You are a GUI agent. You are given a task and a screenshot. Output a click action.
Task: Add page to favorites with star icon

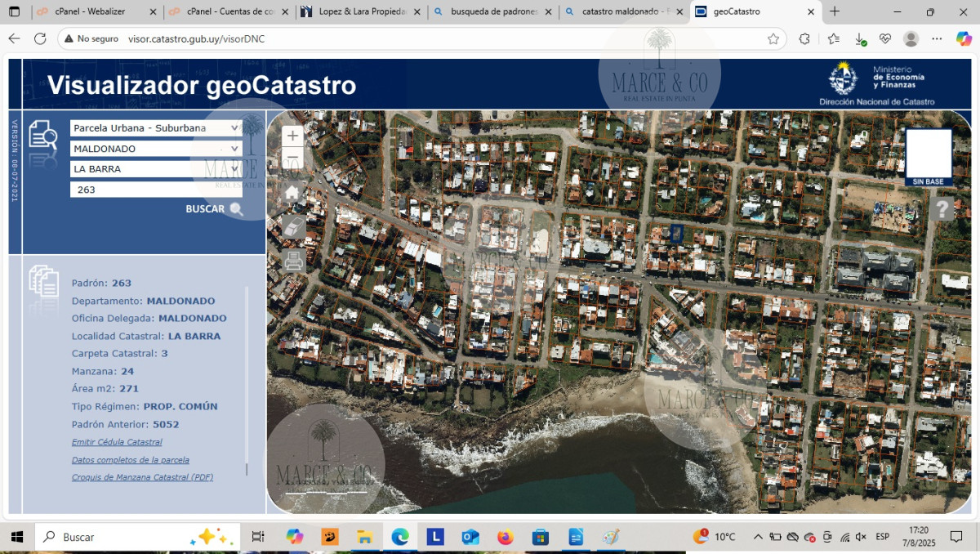[x=773, y=39]
